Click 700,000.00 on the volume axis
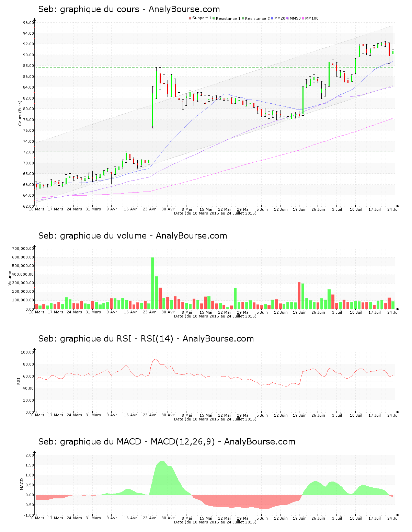 click(23, 248)
